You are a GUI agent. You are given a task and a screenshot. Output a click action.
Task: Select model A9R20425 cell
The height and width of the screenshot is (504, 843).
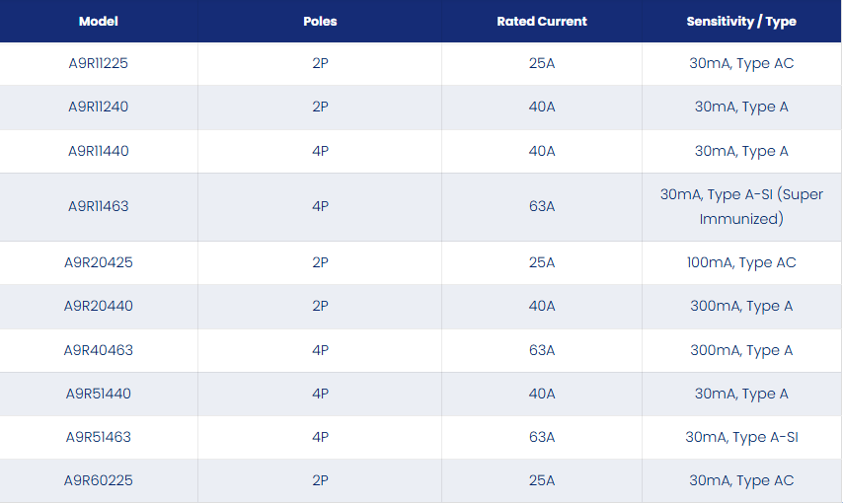click(99, 262)
